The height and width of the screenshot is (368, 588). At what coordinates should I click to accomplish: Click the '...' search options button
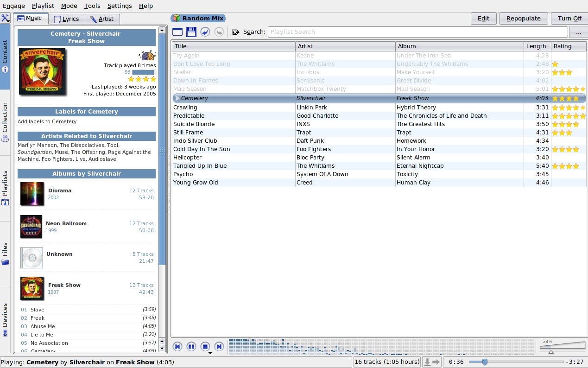click(x=579, y=32)
